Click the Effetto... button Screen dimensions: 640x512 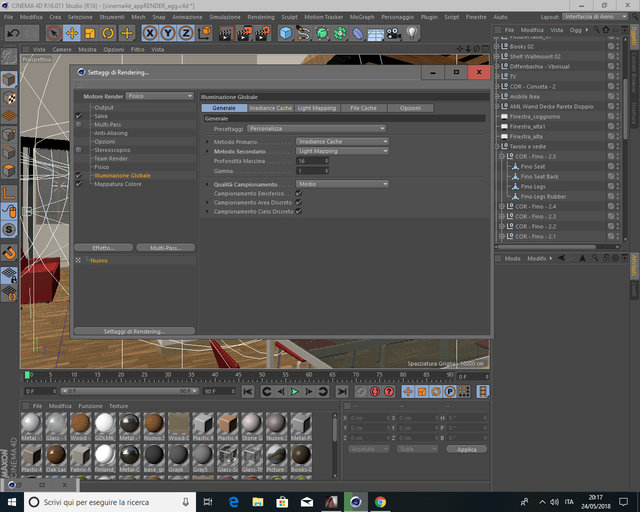104,248
